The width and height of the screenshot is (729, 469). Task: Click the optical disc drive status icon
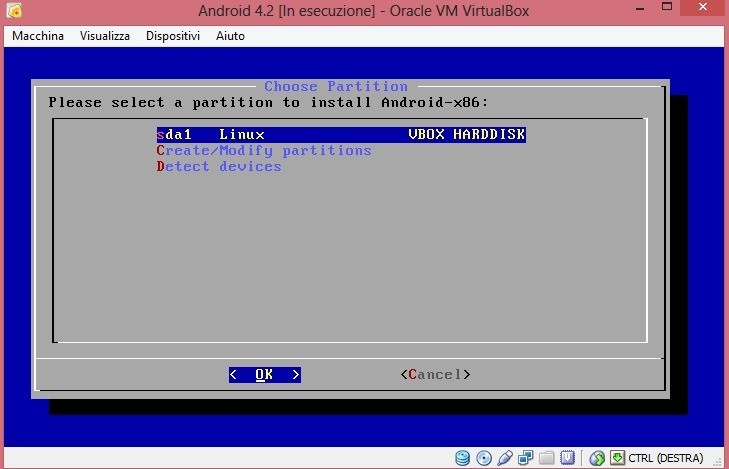[484, 458]
